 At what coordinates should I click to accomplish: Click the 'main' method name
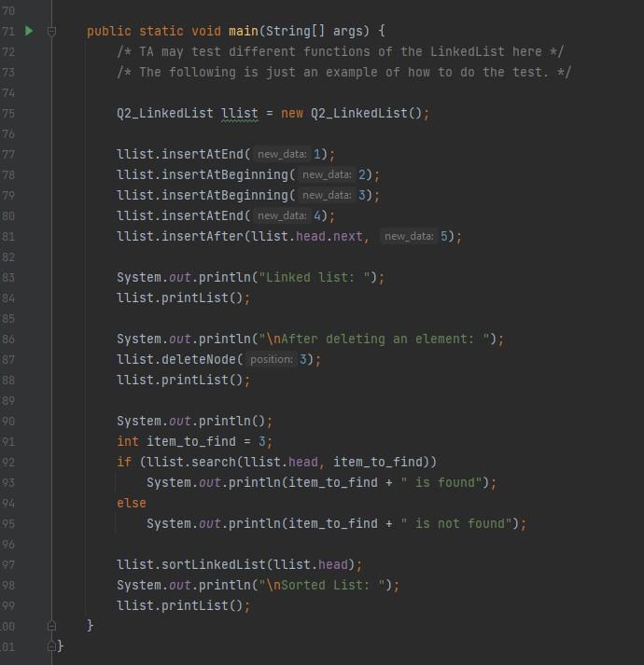tap(244, 31)
